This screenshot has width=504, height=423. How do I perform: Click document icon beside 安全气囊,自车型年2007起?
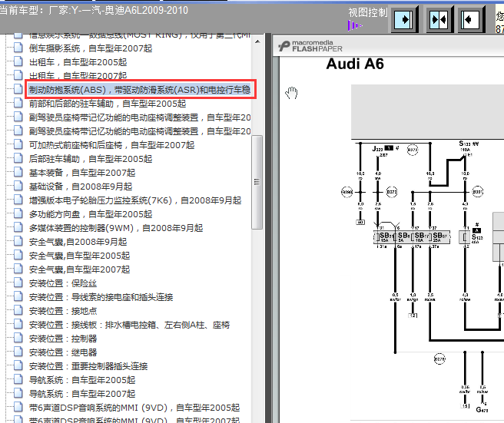click(x=18, y=269)
